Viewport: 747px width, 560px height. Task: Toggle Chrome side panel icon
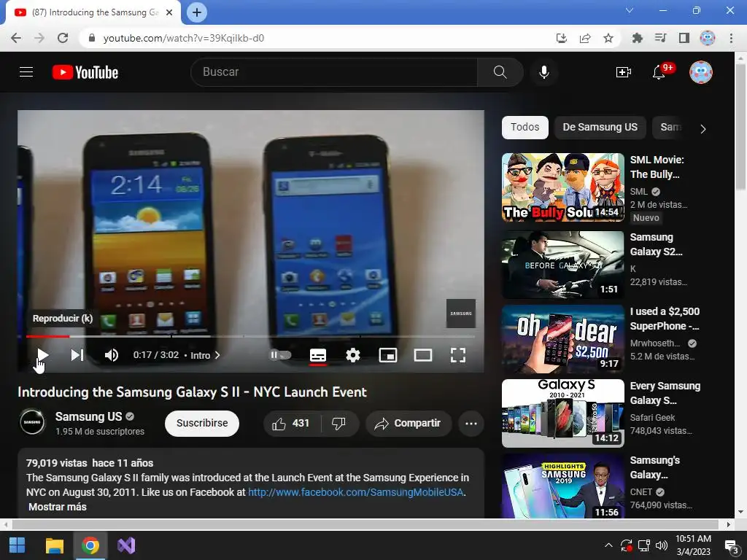click(x=684, y=38)
